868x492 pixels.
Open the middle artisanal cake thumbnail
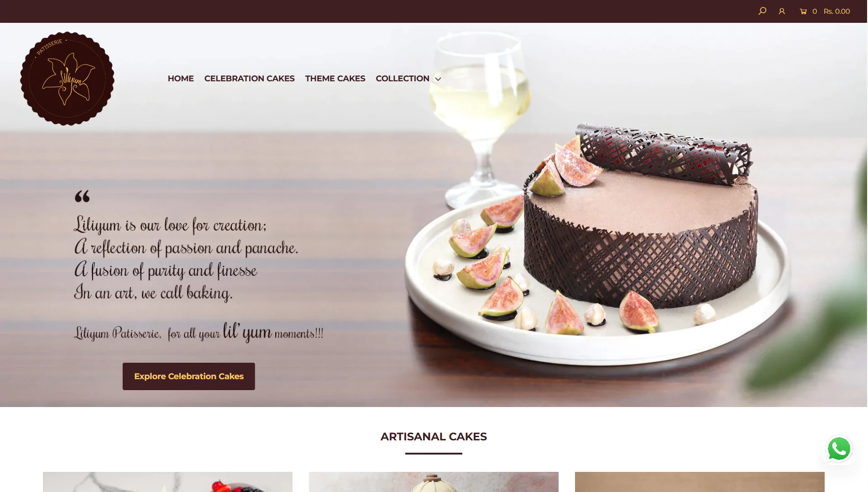pyautogui.click(x=434, y=482)
